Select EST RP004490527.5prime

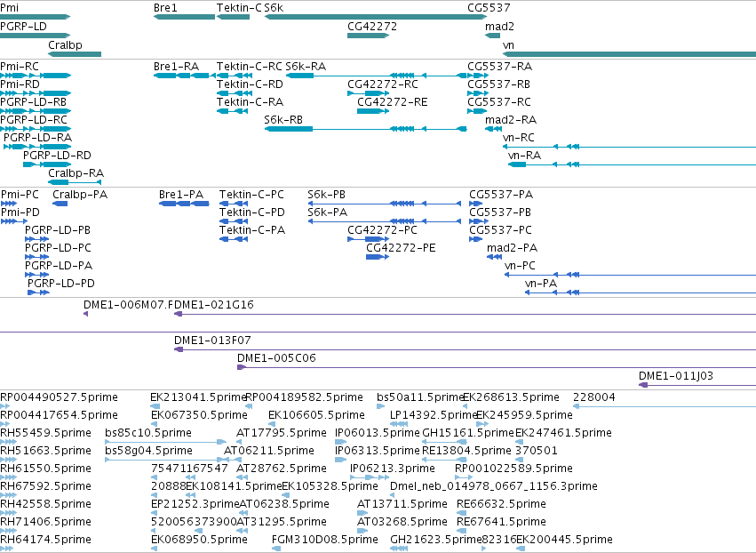[59, 397]
